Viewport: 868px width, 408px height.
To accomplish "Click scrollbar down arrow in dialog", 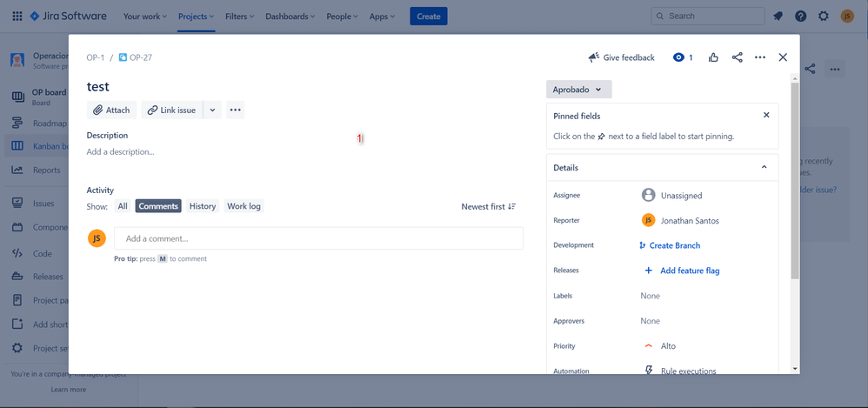I will click(x=795, y=368).
